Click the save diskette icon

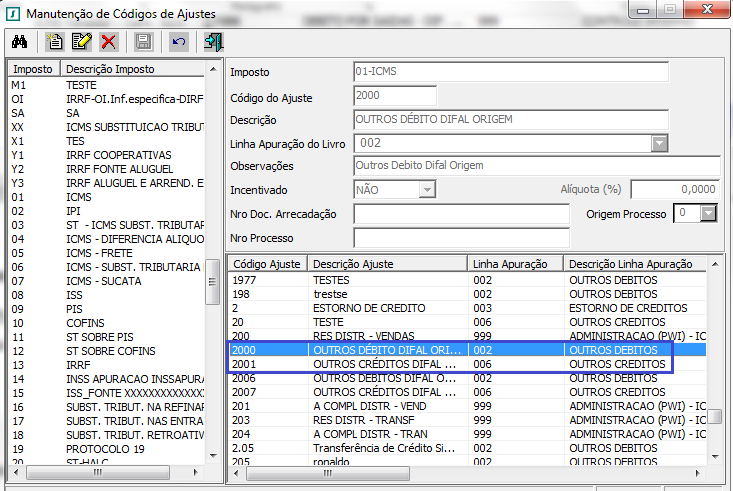click(x=143, y=42)
